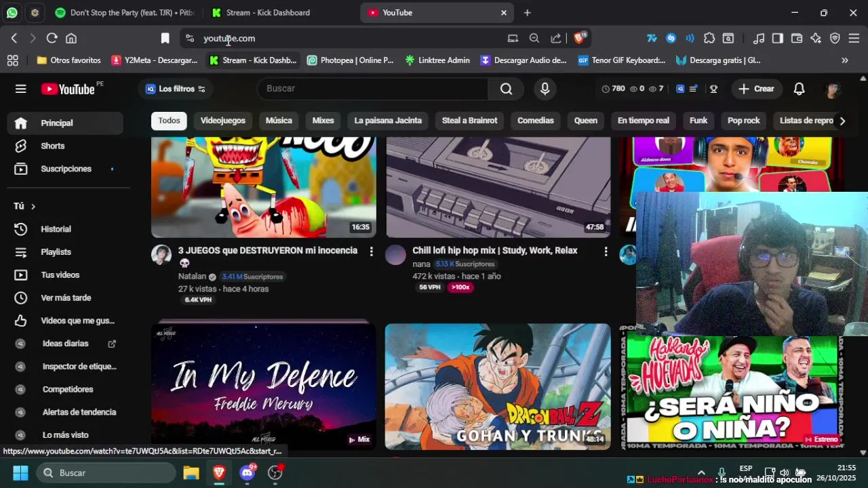Reload the page in the browser

(52, 39)
